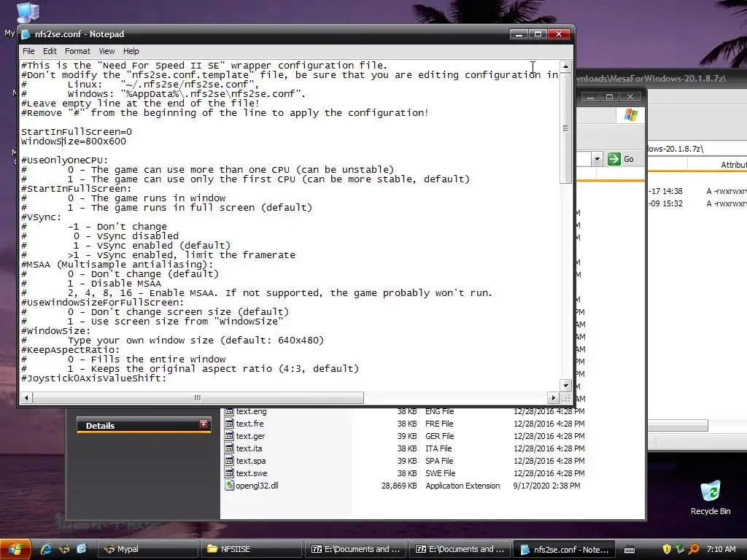Open the address bar dropdown in Explorer
Image resolution: width=747 pixels, height=560 pixels.
(x=597, y=159)
